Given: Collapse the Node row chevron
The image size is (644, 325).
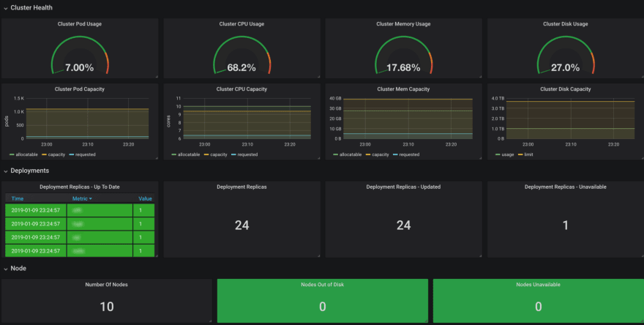Looking at the screenshot, I should 6,269.
